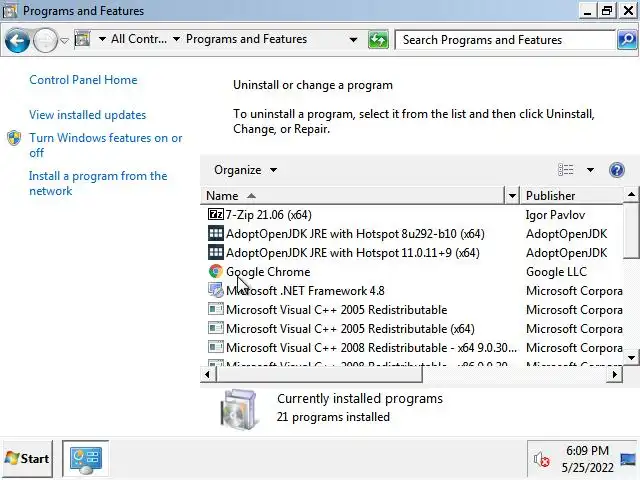This screenshot has width=640, height=480.
Task: Click the Control Panel icon in address bar
Action: (x=82, y=39)
